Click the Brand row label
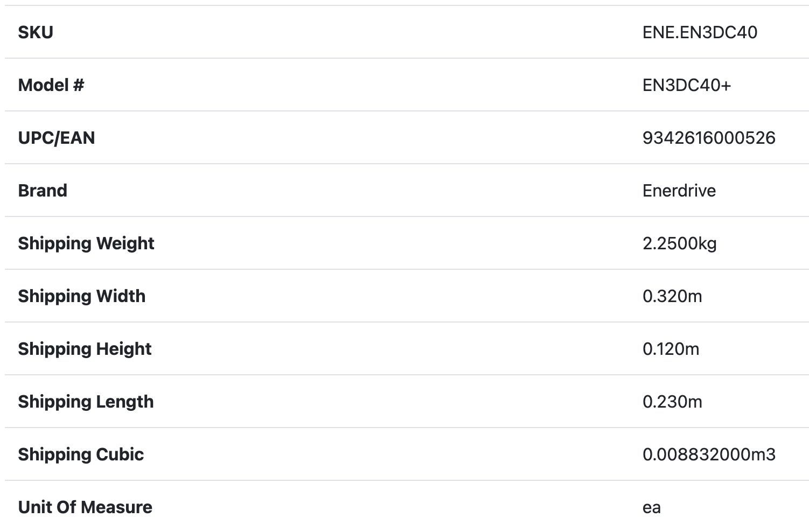809x532 pixels. tap(43, 191)
